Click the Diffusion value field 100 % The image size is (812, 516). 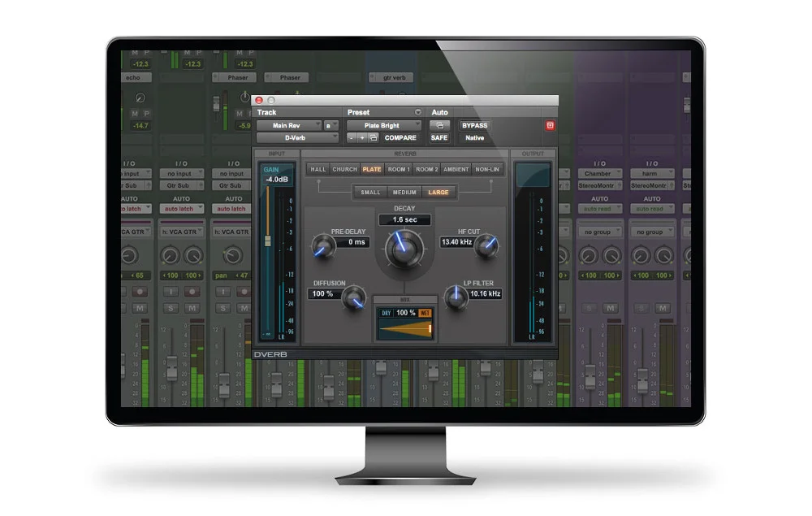coord(324,293)
